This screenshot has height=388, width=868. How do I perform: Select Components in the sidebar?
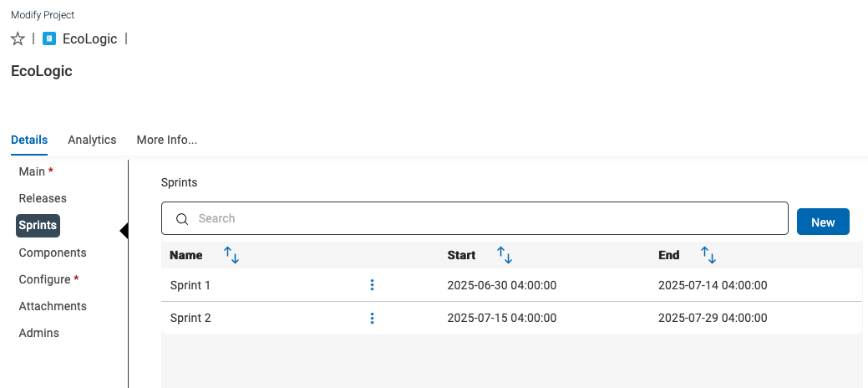point(53,253)
